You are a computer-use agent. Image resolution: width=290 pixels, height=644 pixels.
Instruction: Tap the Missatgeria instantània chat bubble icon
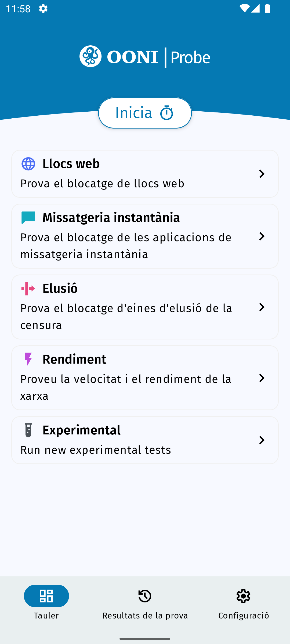(x=28, y=217)
